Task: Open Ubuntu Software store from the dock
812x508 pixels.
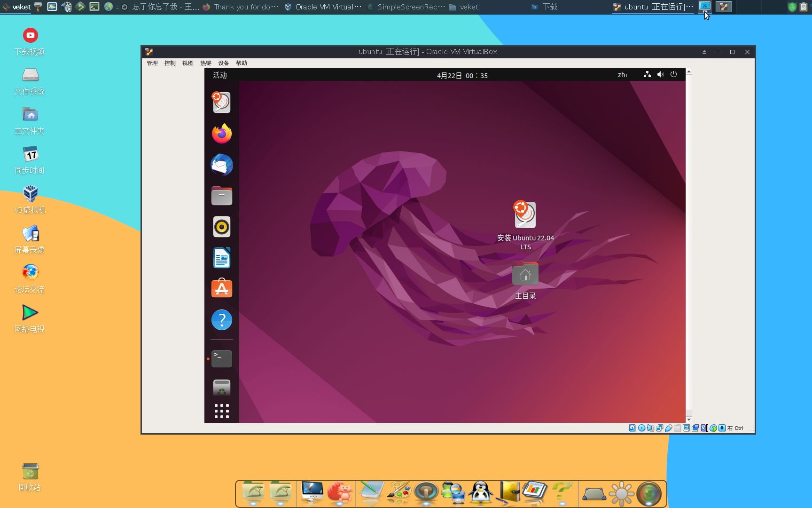Action: (x=221, y=288)
